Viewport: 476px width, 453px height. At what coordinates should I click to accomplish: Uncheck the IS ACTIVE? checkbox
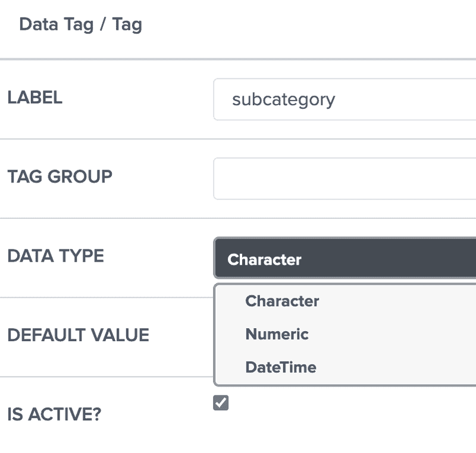pyautogui.click(x=221, y=402)
